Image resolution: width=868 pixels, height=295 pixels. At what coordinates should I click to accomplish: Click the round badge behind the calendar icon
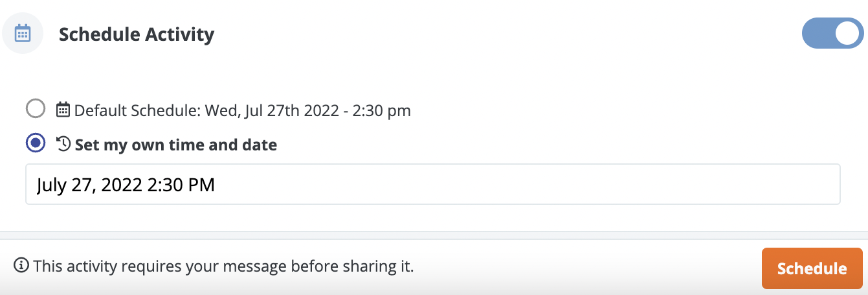pos(23,33)
